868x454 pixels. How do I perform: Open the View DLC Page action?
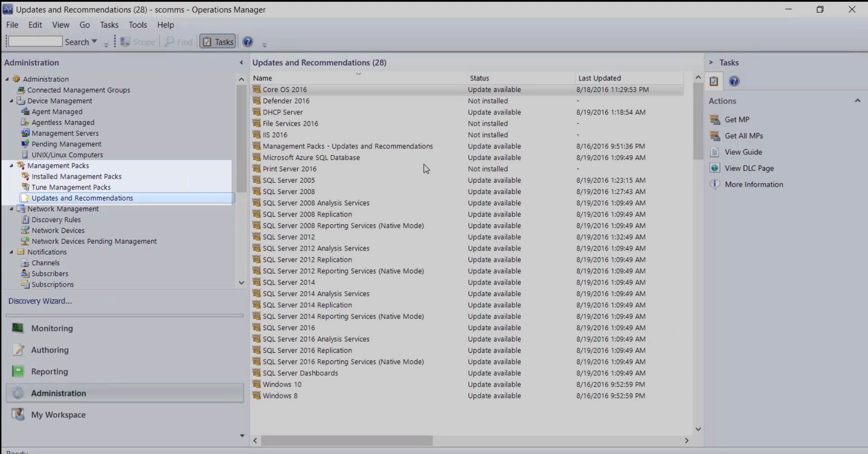(x=749, y=168)
